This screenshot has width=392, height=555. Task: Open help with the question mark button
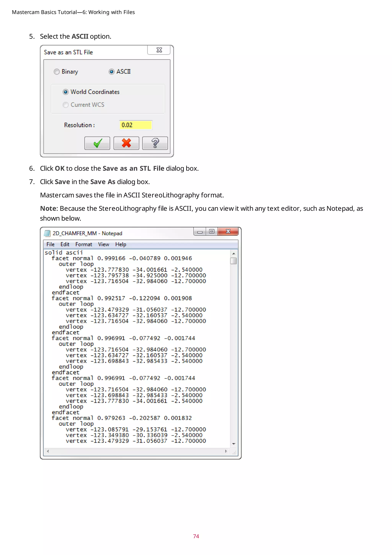pyautogui.click(x=155, y=143)
